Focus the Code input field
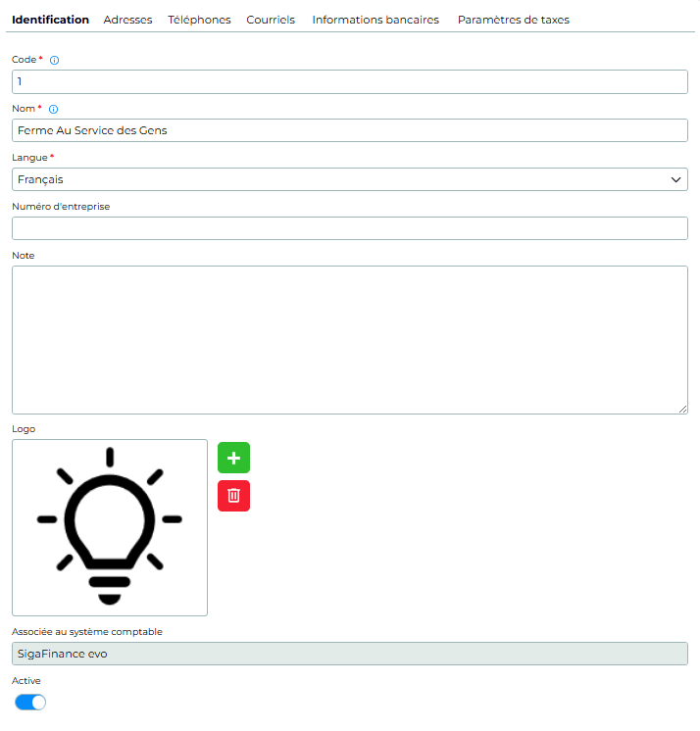The width and height of the screenshot is (700, 731). (x=350, y=81)
